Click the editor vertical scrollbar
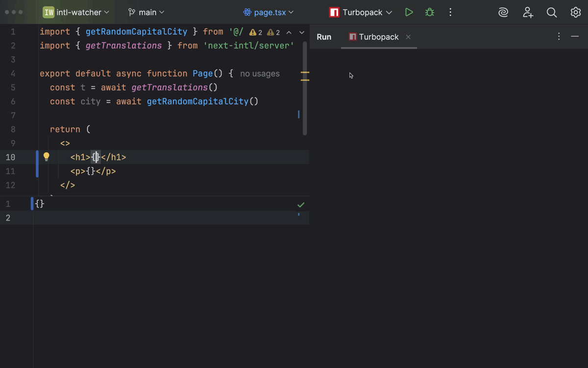588x368 pixels. (305, 88)
